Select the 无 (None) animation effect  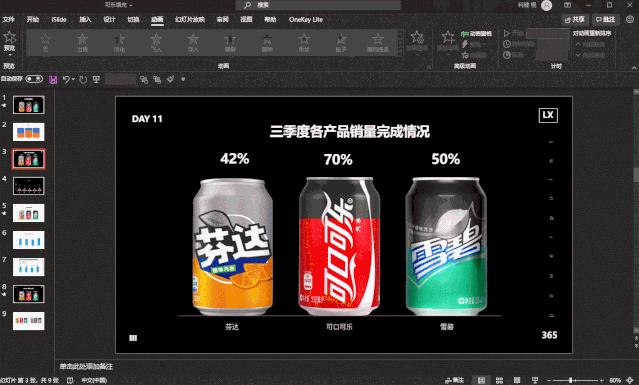[45, 42]
